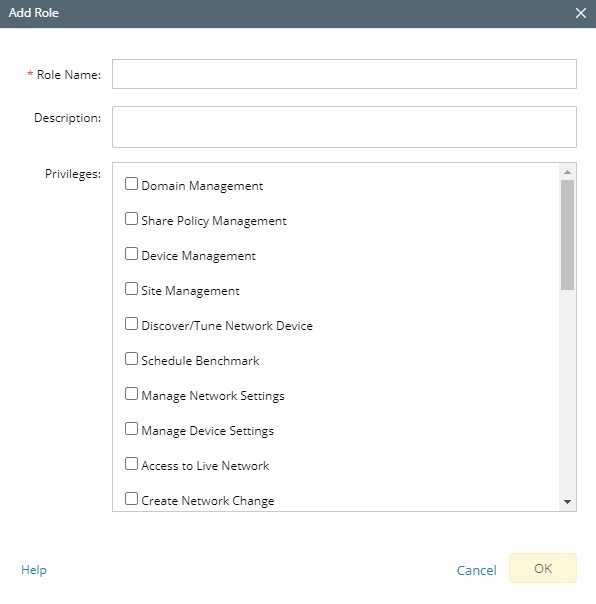Confirm with the OK button
Image resolution: width=596 pixels, height=604 pixels.
coord(543,568)
